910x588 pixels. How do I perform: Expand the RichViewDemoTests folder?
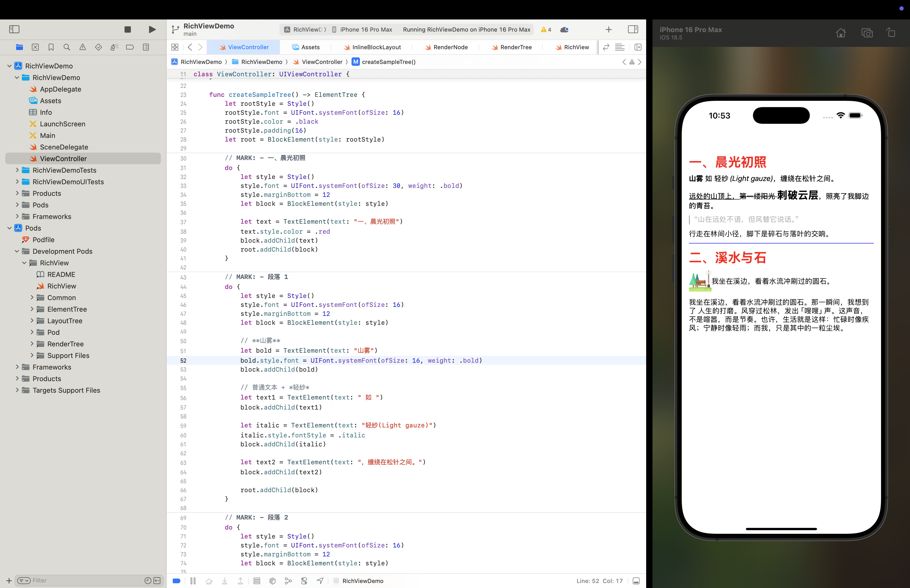tap(17, 170)
